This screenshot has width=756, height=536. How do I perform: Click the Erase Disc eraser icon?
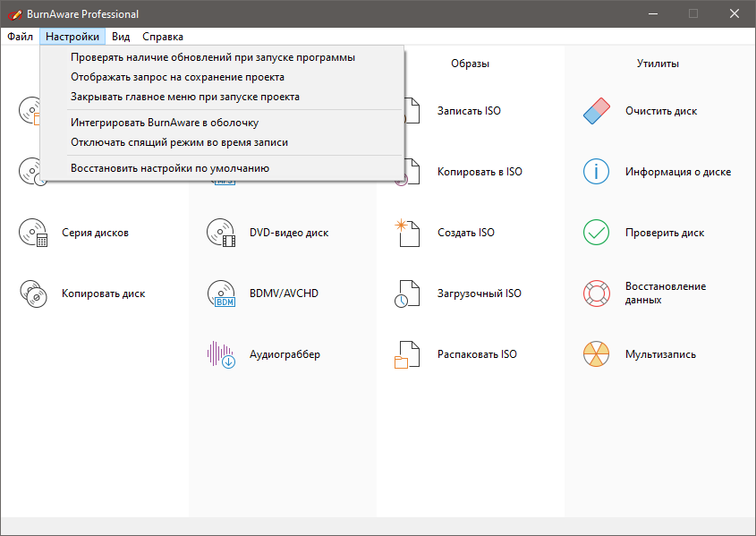(596, 111)
